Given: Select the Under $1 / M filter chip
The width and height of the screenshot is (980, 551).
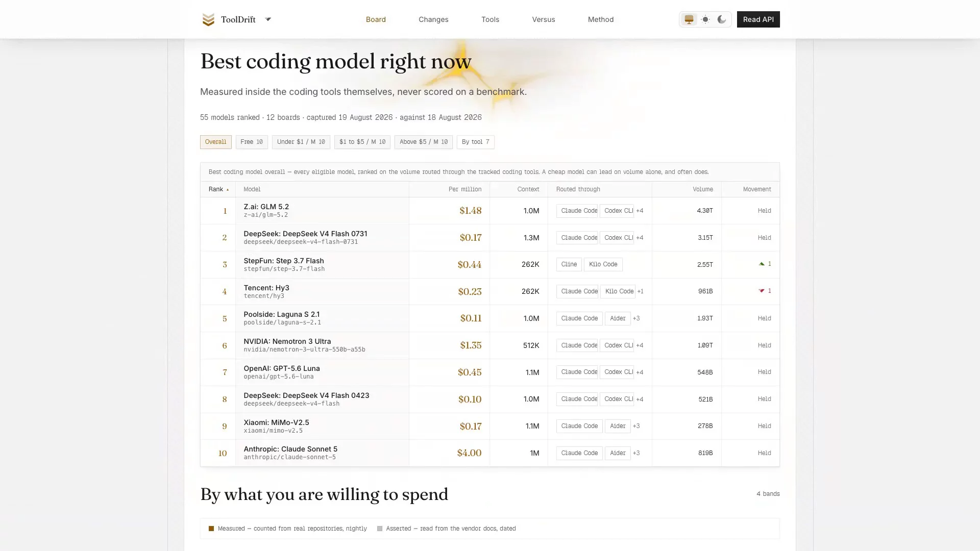Looking at the screenshot, I should pyautogui.click(x=301, y=142).
